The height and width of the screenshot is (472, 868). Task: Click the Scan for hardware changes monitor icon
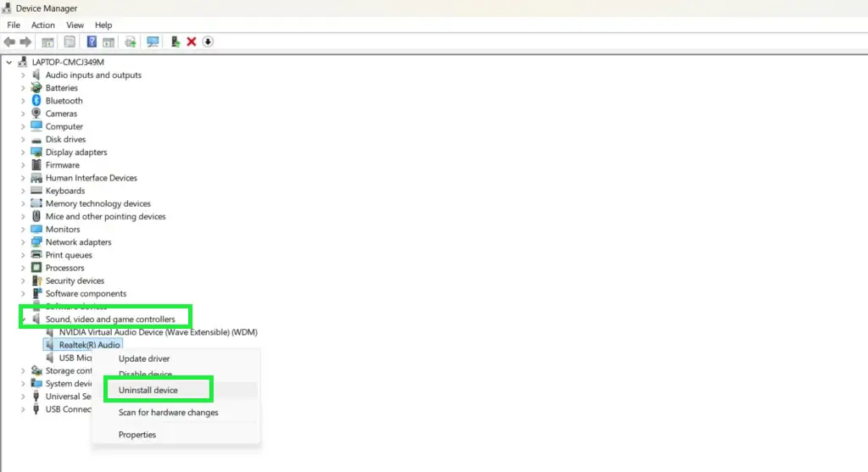(153, 42)
